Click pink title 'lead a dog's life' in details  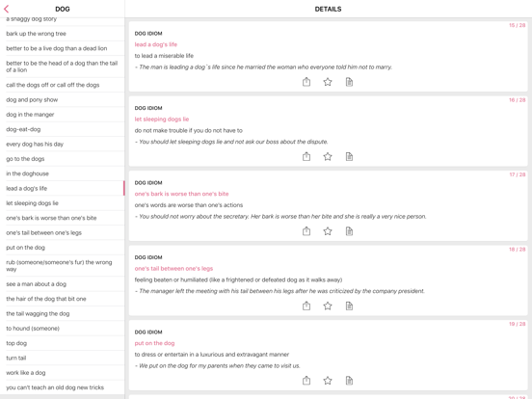[x=156, y=44]
